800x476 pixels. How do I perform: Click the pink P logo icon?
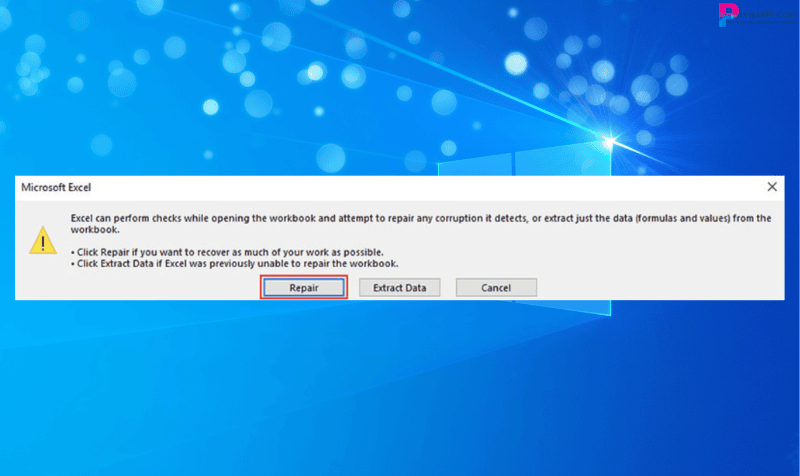[x=727, y=14]
